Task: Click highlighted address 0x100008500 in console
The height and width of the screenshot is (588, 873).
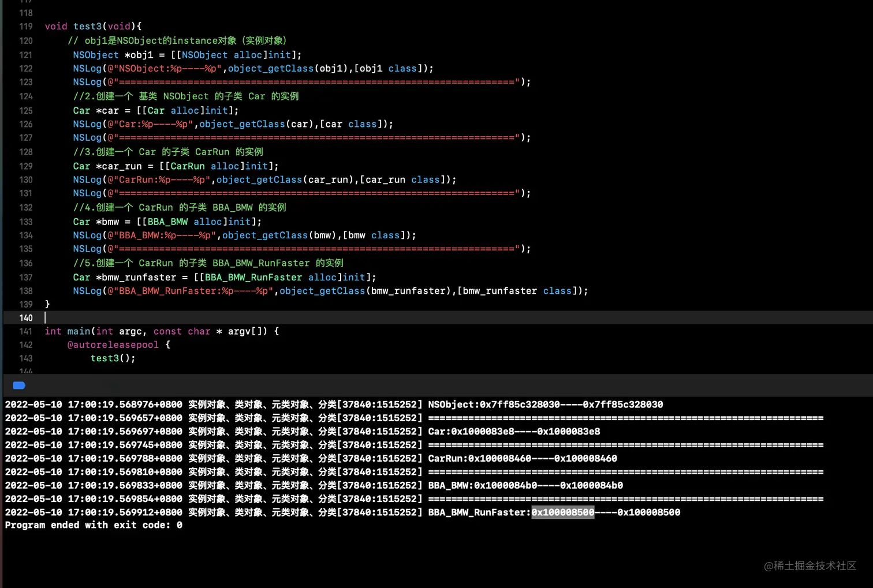Action: (x=563, y=512)
